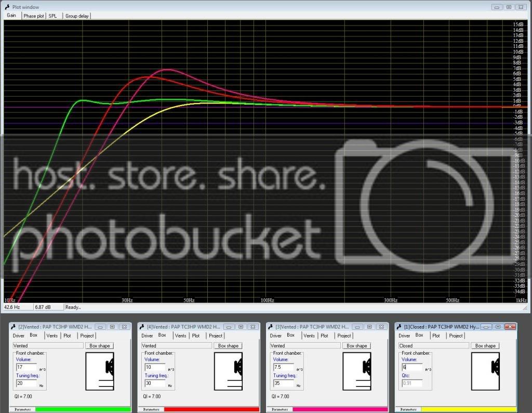Viewport: 532px width, 413px height.
Task: Click the Volume field showing 17
Action: click(26, 367)
